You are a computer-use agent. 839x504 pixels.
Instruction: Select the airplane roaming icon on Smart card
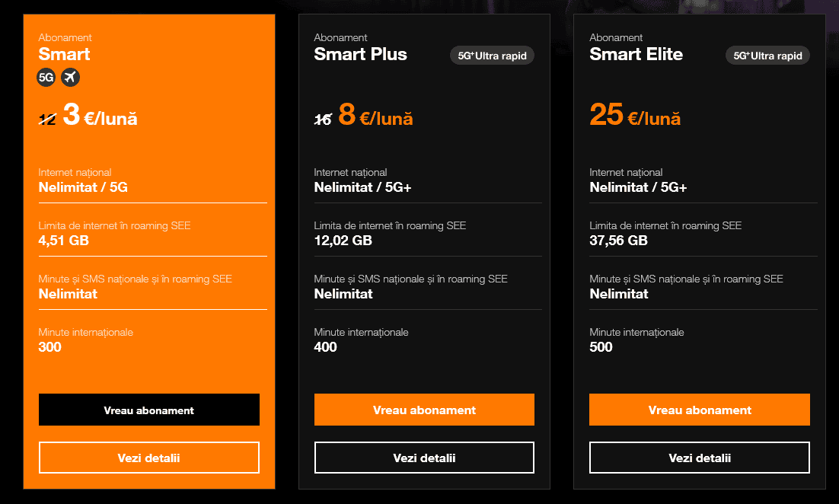[70, 77]
